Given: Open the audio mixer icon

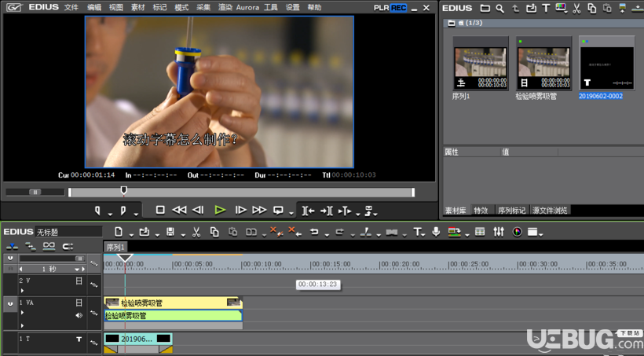Looking at the screenshot, I should (499, 232).
